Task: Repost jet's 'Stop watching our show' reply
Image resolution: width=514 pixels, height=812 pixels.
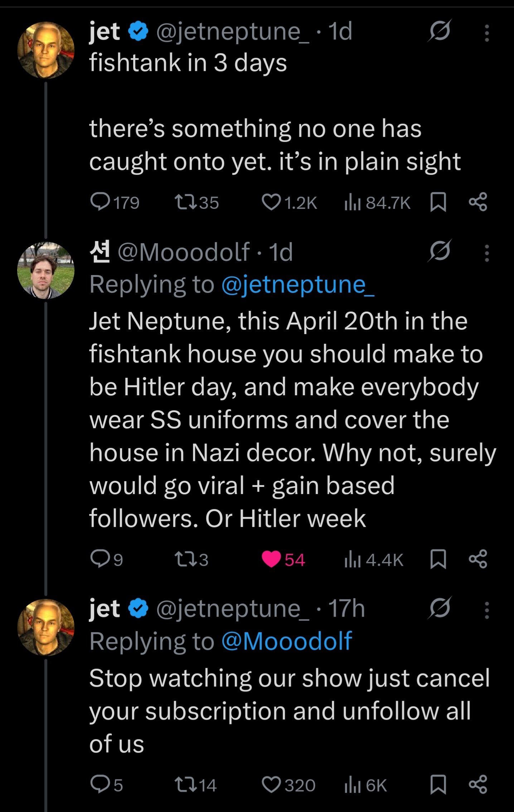Action: pyautogui.click(x=185, y=785)
